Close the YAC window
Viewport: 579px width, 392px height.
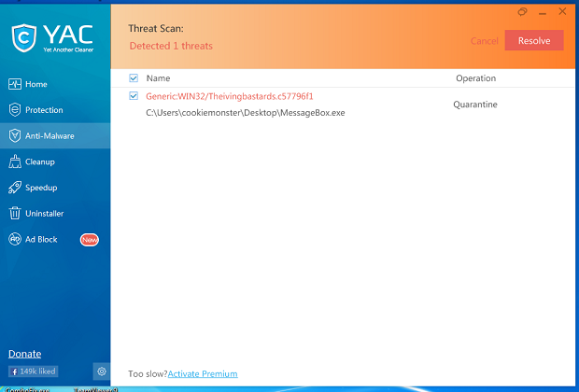point(562,11)
